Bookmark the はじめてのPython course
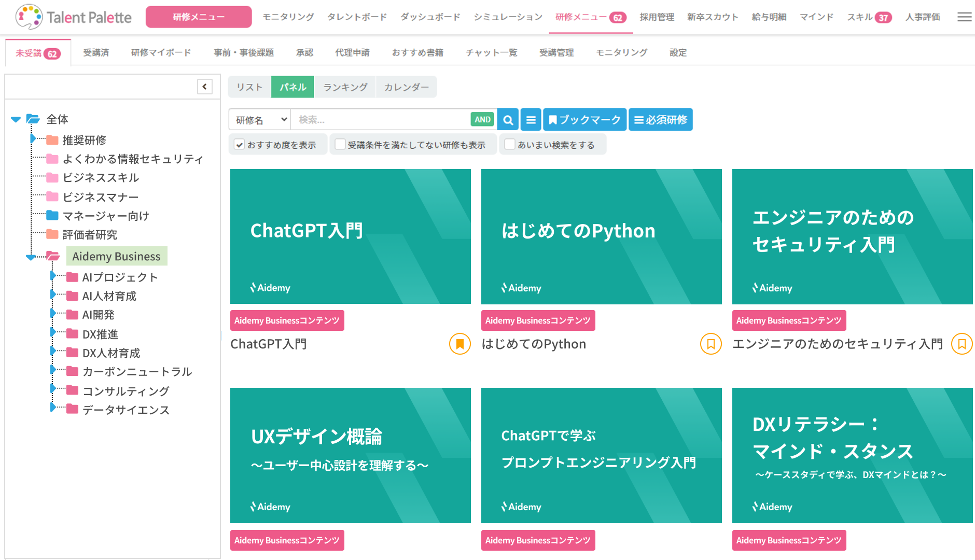 click(x=711, y=344)
